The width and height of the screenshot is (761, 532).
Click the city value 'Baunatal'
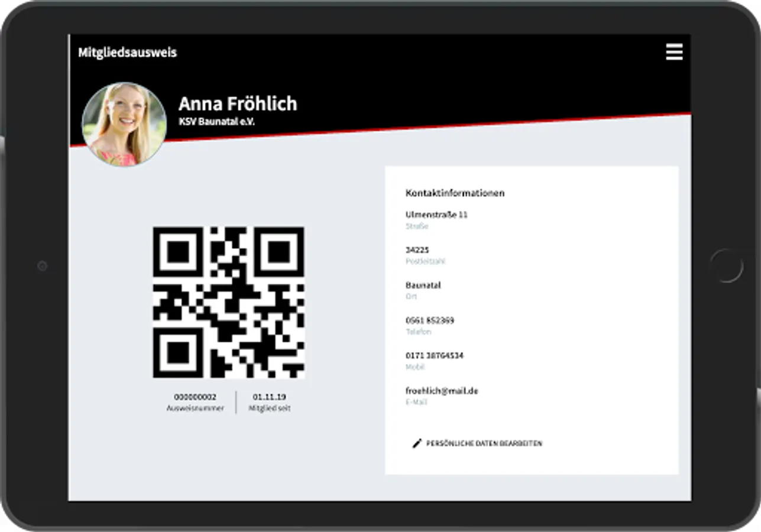423,285
